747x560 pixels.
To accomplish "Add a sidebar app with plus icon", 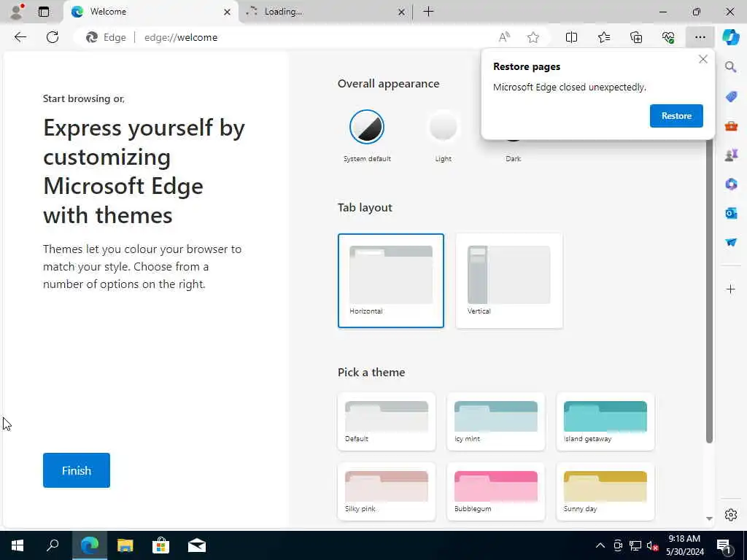I will (731, 289).
